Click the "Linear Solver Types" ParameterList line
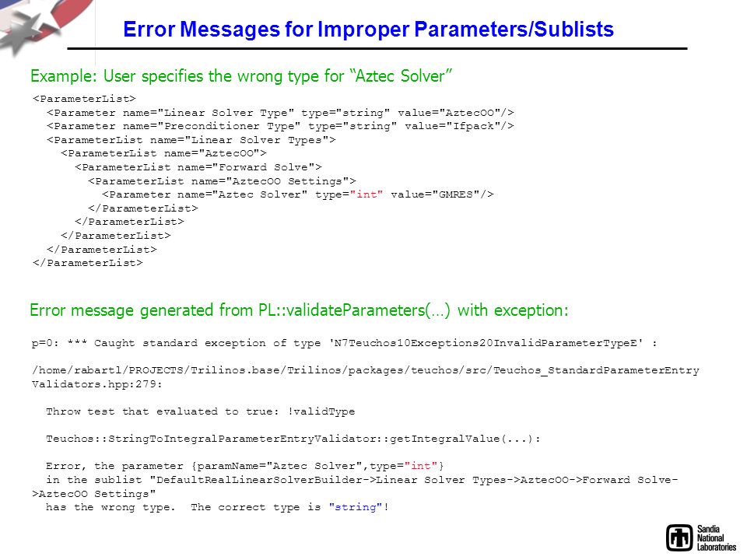 coord(191,139)
